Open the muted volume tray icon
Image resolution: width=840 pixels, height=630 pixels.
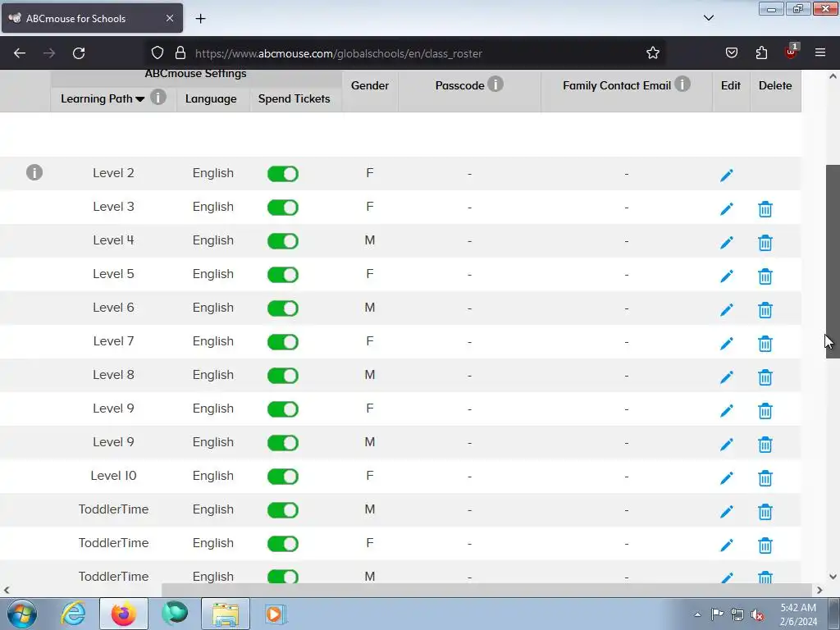pos(757,614)
